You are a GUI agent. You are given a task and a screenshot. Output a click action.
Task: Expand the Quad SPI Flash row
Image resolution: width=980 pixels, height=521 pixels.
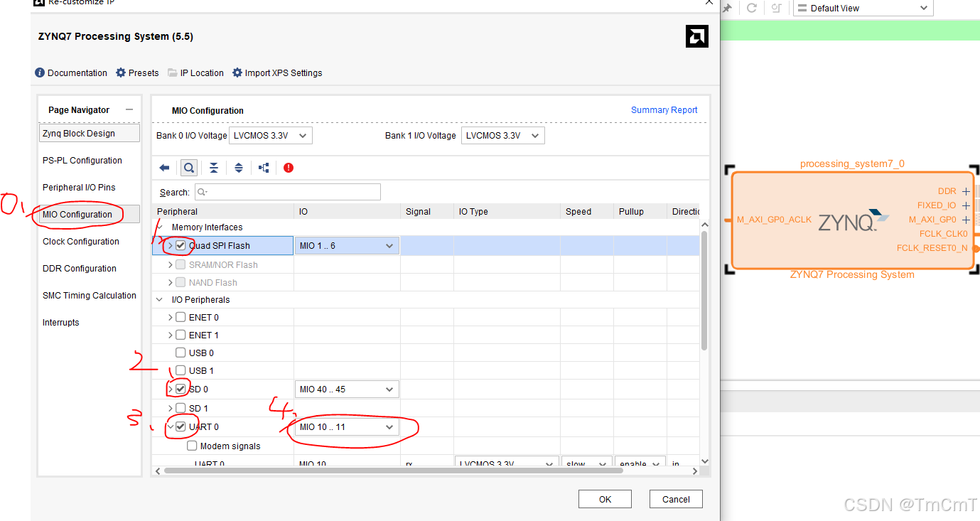click(x=170, y=245)
